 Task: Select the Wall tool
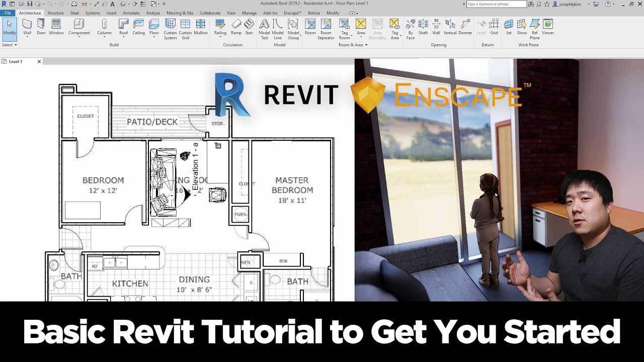pos(27,28)
